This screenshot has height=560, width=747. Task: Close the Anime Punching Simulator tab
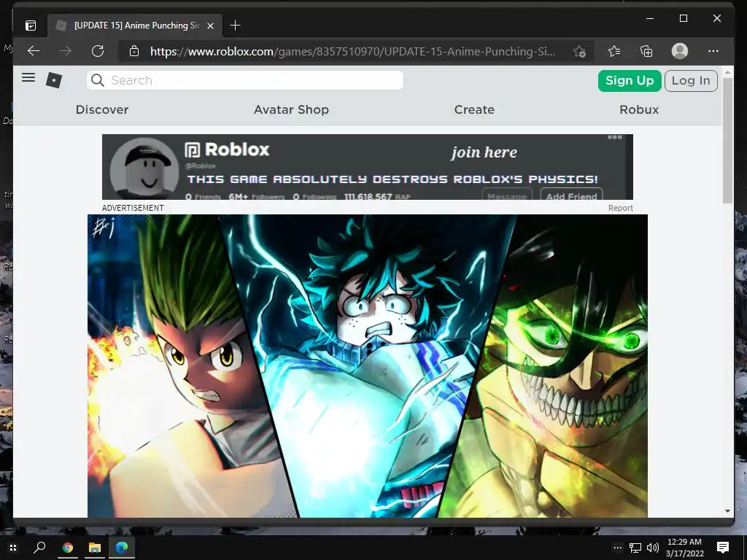click(x=211, y=26)
